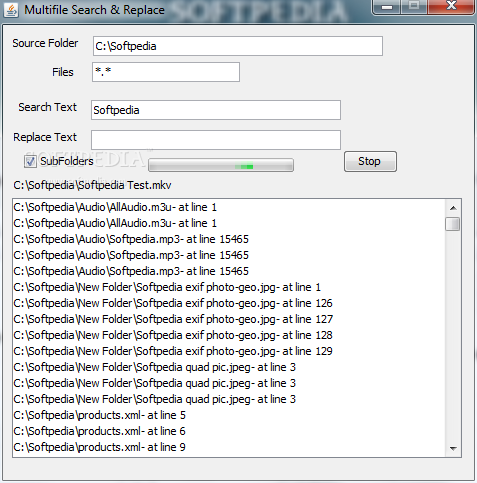Image resolution: width=477 pixels, height=483 pixels.
Task: Click the Source Folder label
Action: [45, 43]
